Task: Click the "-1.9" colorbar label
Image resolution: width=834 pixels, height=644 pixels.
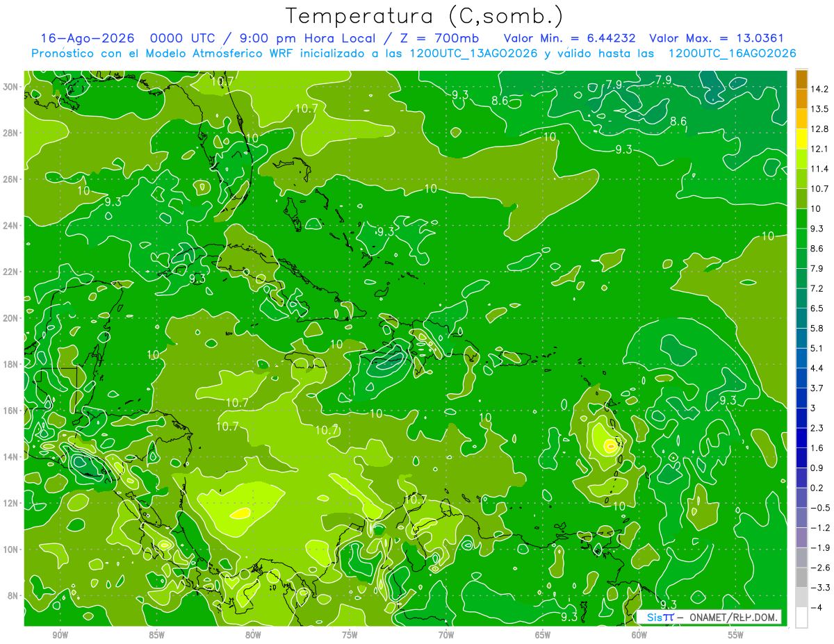Action: [820, 547]
